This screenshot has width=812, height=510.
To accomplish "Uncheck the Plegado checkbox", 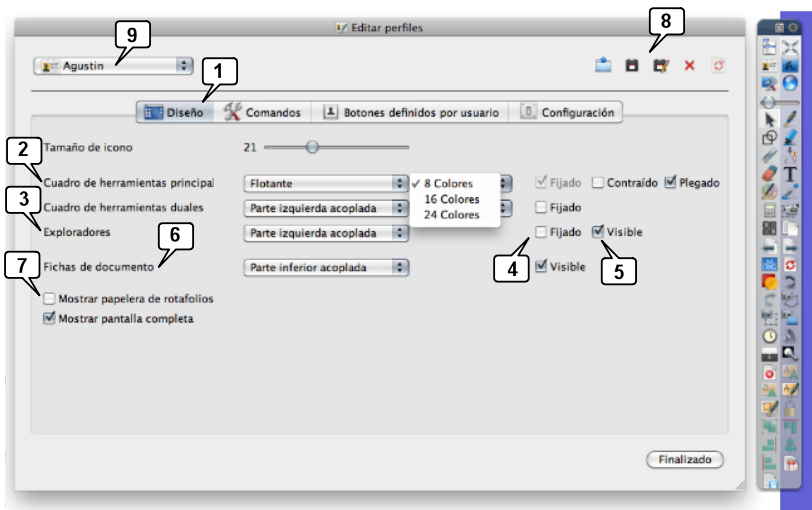I will [671, 183].
